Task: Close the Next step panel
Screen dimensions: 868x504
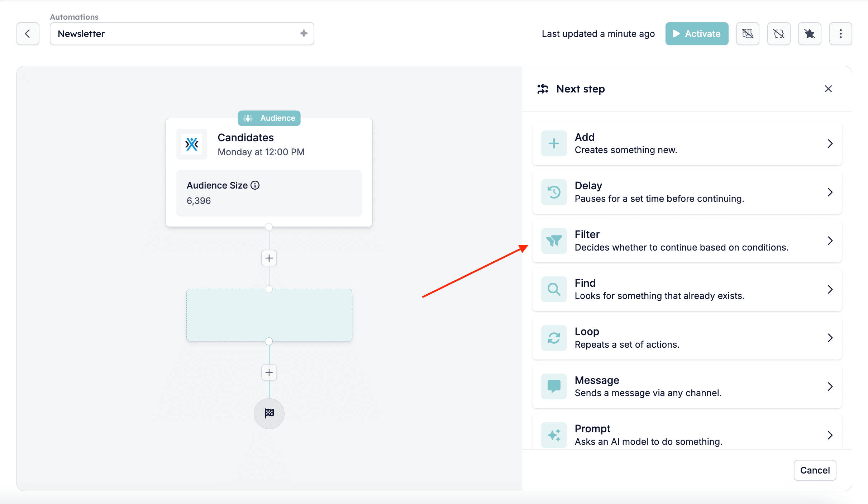Action: click(828, 89)
